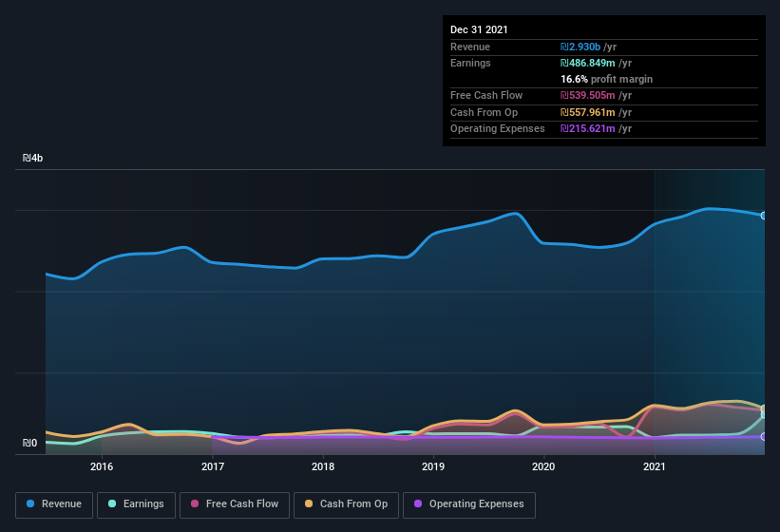Click the Revenue line endpoint marker
Viewport: 780px width, 532px height.
[764, 216]
